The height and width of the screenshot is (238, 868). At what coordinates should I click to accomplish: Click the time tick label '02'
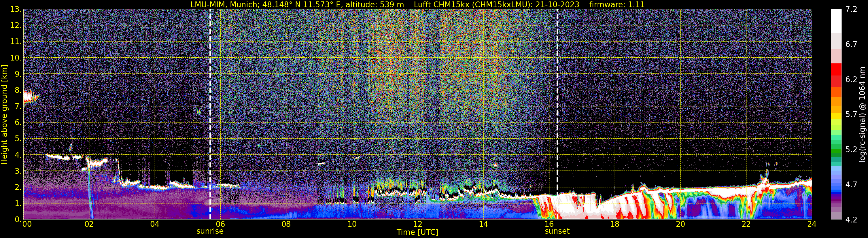(x=89, y=224)
